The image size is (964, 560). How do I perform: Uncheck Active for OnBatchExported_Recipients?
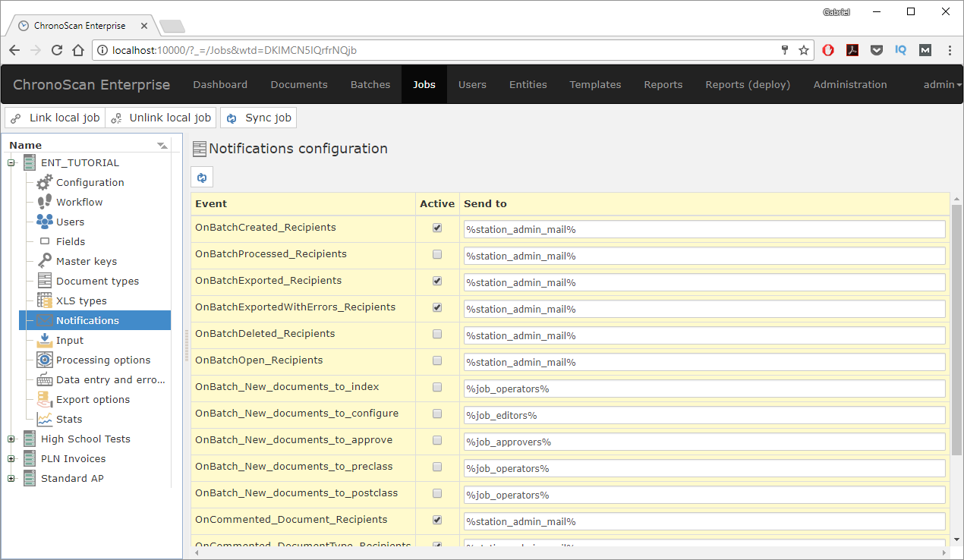click(437, 281)
